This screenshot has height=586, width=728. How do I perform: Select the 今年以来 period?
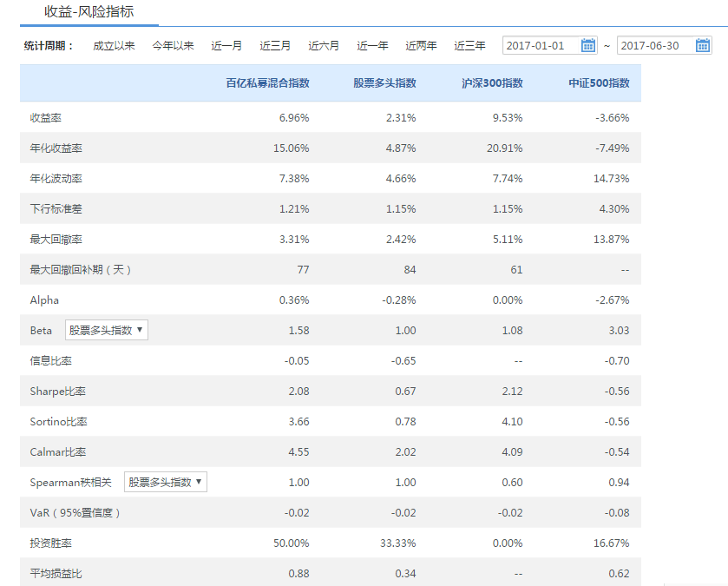pyautogui.click(x=173, y=45)
